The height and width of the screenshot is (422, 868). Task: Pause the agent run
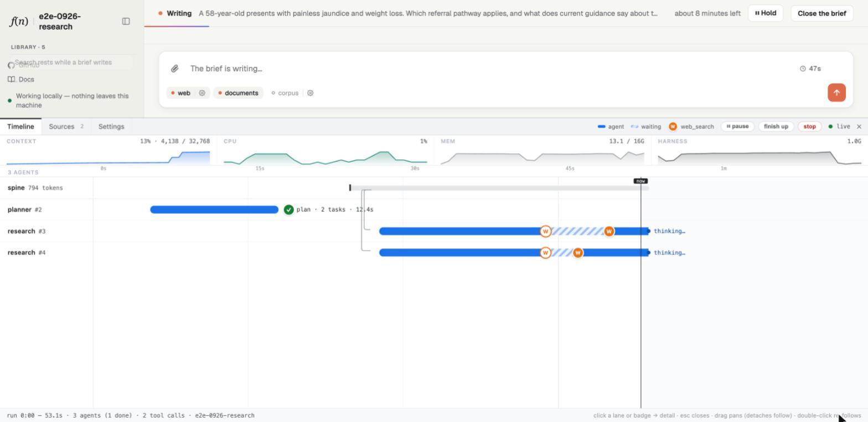click(737, 127)
